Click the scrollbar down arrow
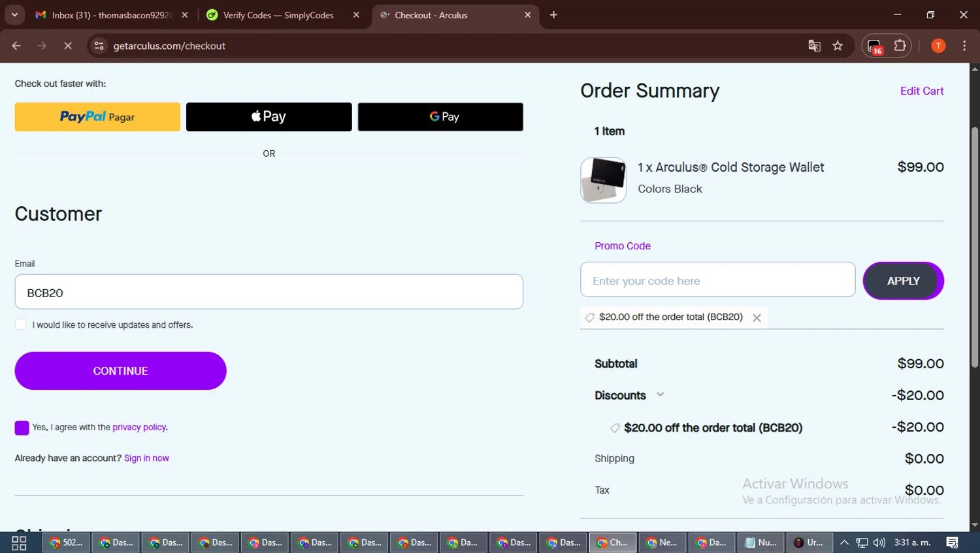Viewport: 980px width, 553px height. 974,525
